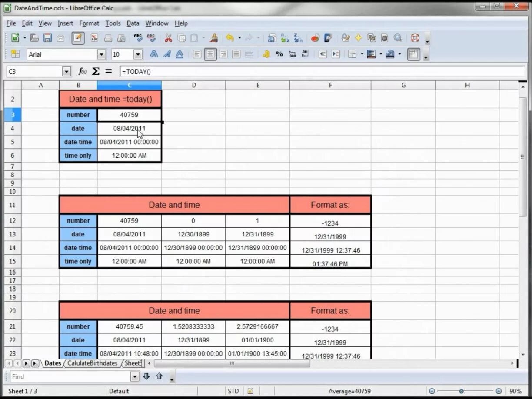Toggle grid lines for current sheet
Image resolution: width=532 pixels, height=399 pixels.
coord(413,54)
